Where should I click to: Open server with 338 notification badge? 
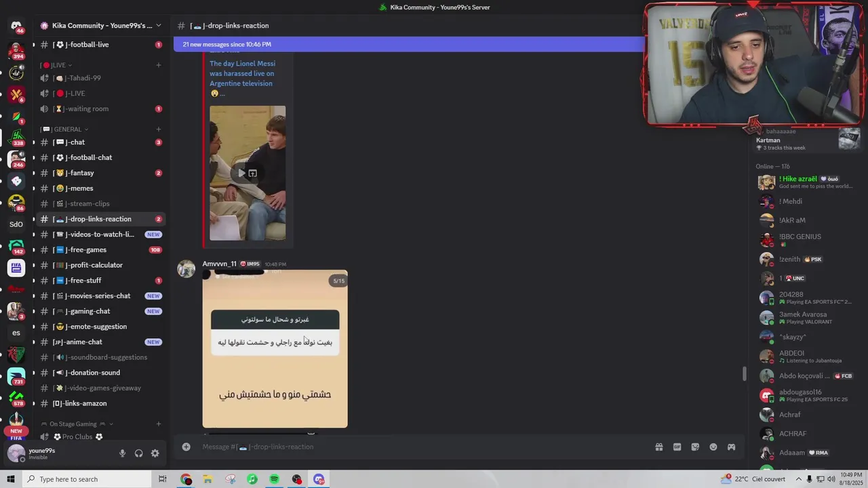(16, 138)
